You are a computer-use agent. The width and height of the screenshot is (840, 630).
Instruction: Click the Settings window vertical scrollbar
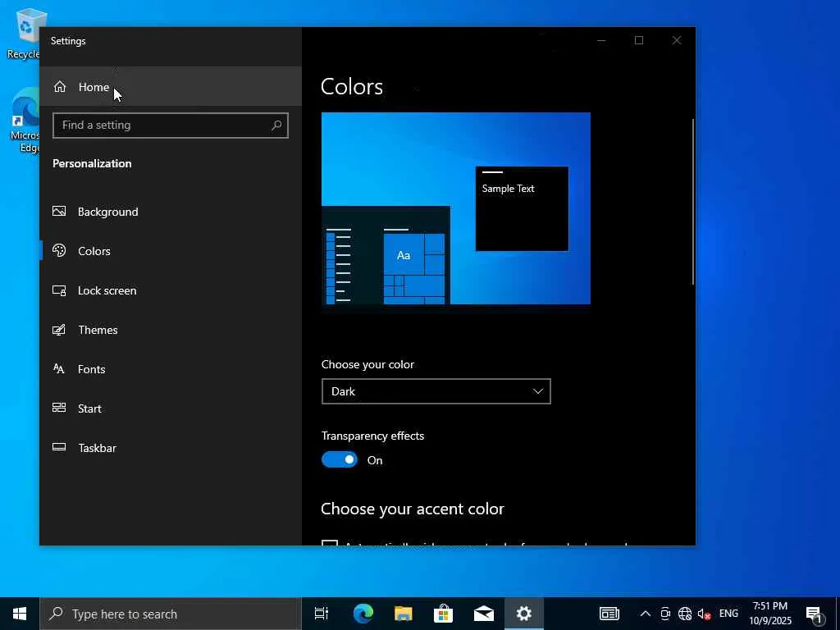692,202
